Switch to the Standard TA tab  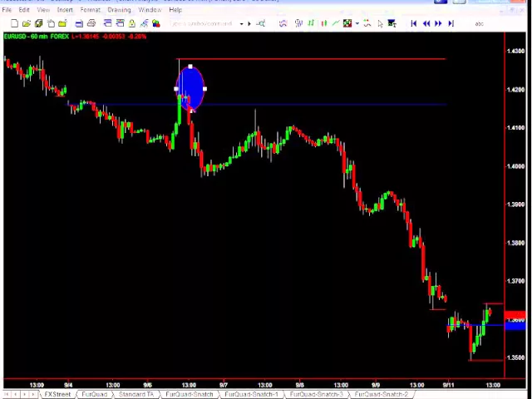136,394
